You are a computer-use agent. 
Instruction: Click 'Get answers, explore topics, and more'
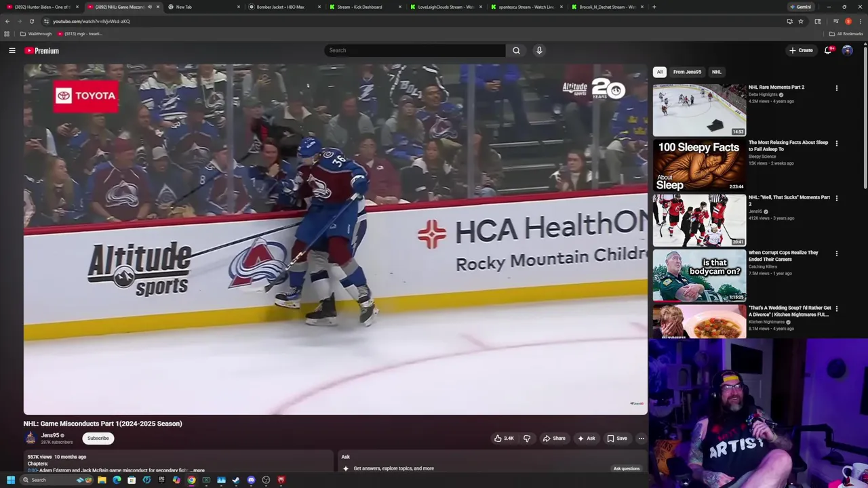[393, 468]
